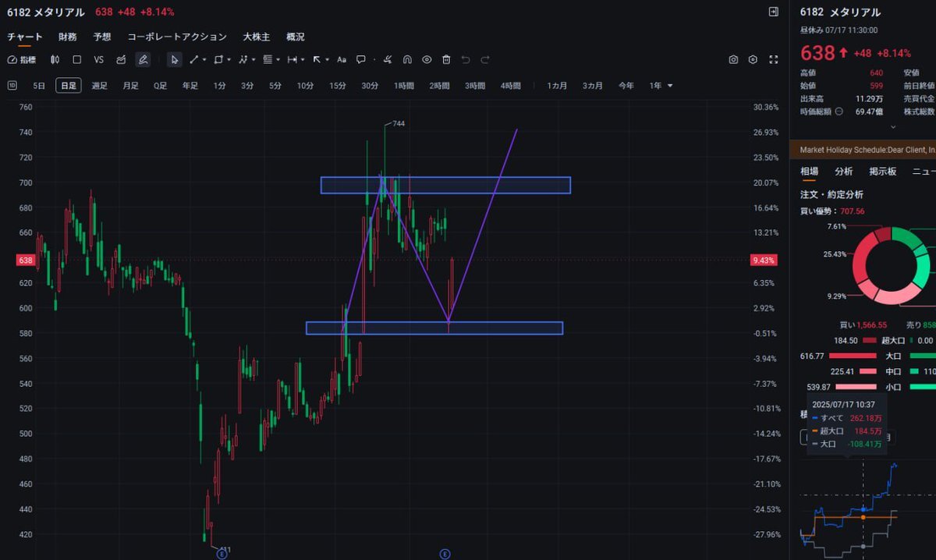Expand the wave pattern tools dropdown
This screenshot has height=560, width=936.
click(253, 59)
